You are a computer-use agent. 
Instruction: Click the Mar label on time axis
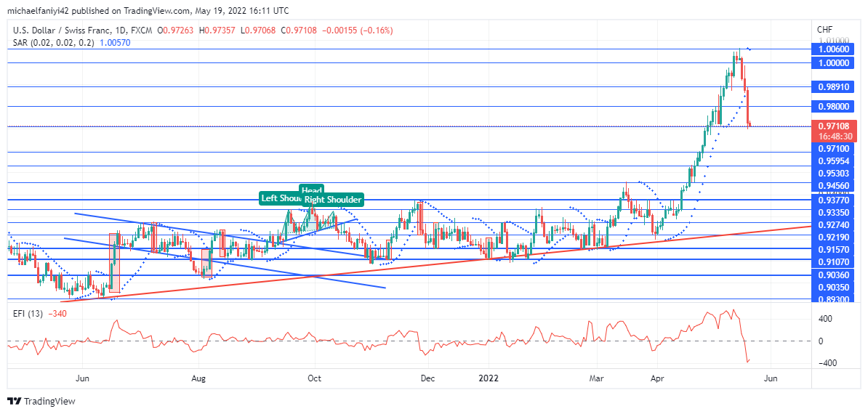pos(598,378)
